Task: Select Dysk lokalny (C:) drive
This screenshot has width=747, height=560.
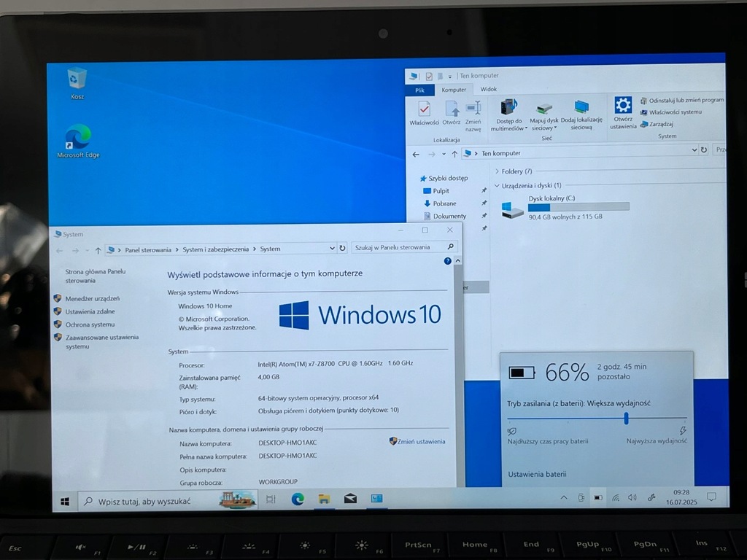Action: [x=565, y=209]
